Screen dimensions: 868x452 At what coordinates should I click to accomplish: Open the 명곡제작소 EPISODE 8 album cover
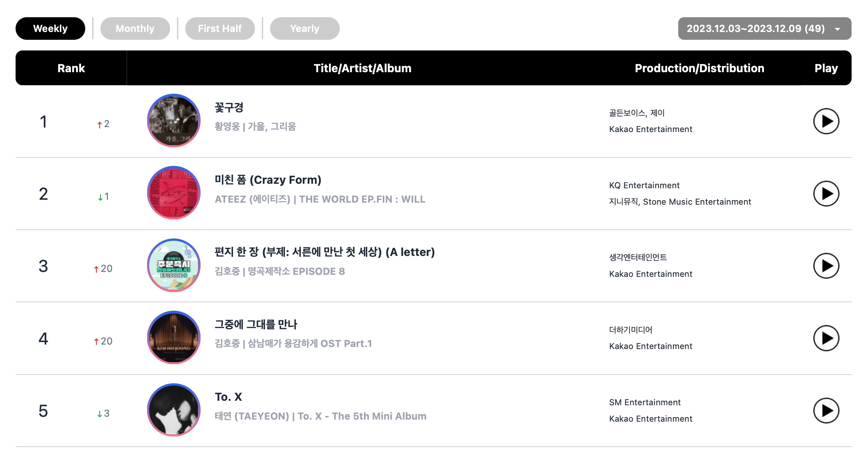(174, 265)
